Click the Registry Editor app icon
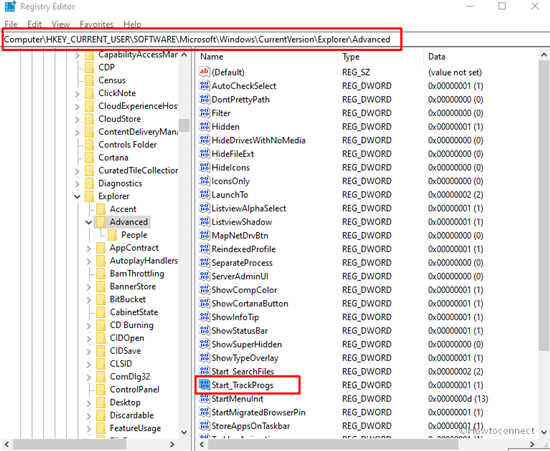 click(10, 6)
